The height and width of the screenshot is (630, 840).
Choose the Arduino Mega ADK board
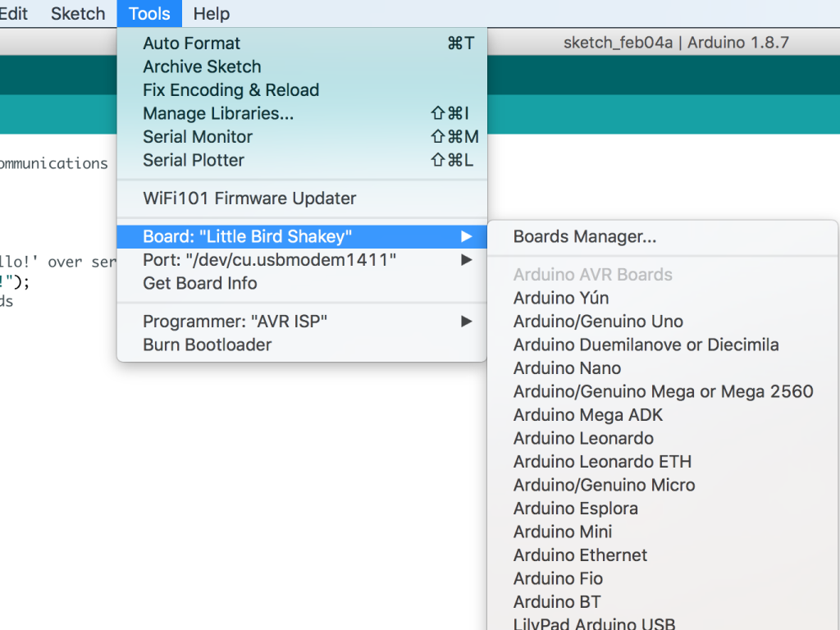tap(663, 415)
